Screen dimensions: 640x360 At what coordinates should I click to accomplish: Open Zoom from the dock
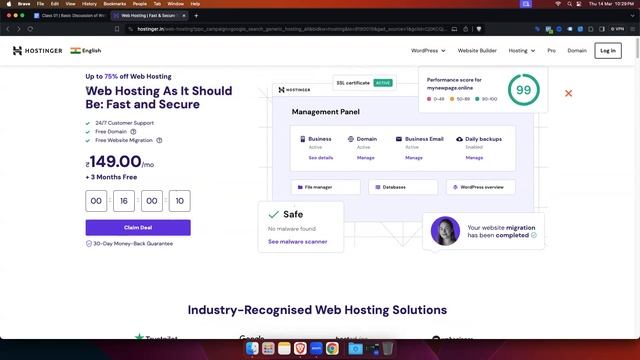pyautogui.click(x=316, y=349)
